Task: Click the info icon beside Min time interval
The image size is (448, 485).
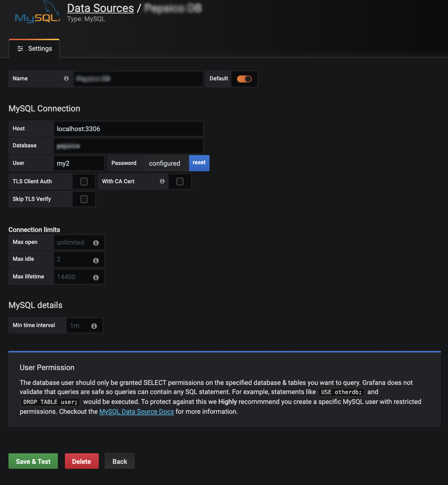Action: pos(94,326)
